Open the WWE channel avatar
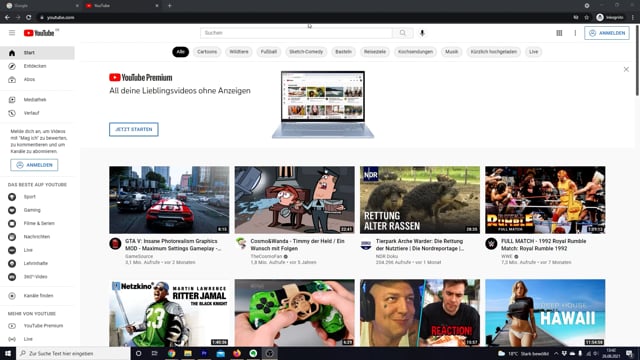 point(491,244)
